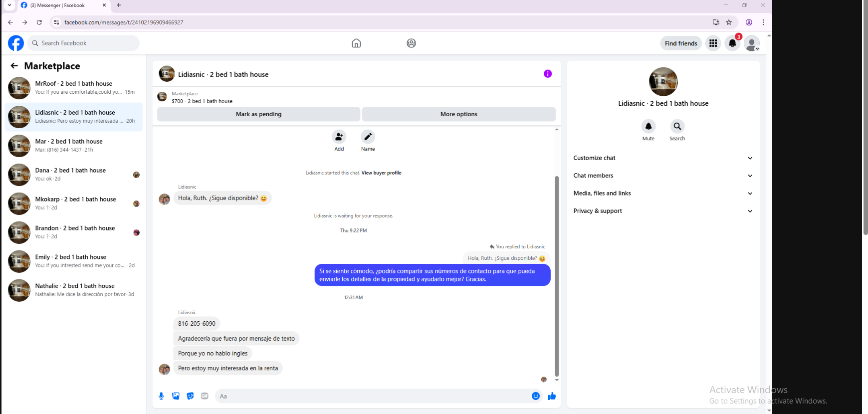Click 'Agradecería que fuera por mensaje de texto'
This screenshot has width=868, height=414.
point(236,339)
